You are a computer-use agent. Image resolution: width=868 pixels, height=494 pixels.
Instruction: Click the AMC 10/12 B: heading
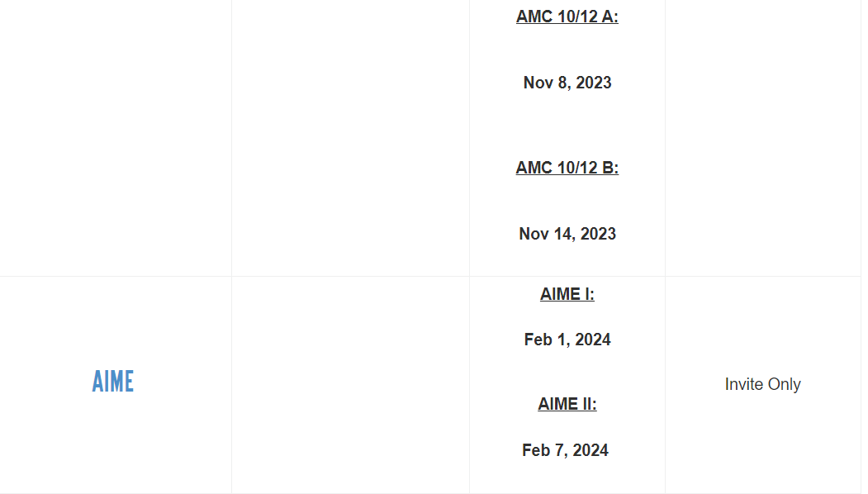(567, 167)
